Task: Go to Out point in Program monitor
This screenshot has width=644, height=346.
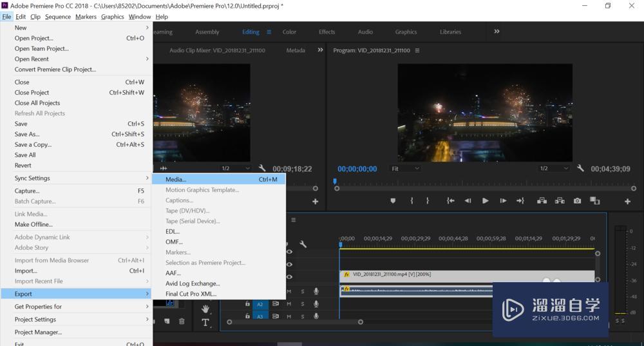Action: tap(520, 201)
